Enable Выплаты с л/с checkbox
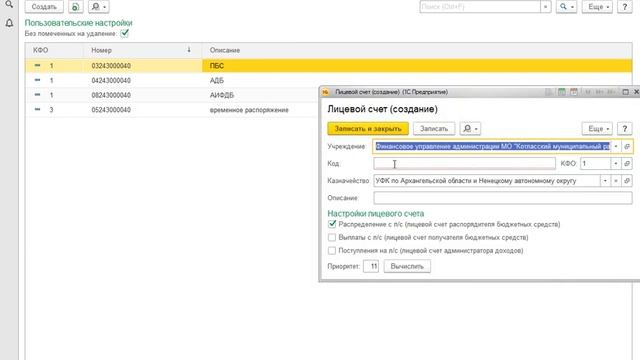Image resolution: width=640 pixels, height=360 pixels. click(332, 237)
